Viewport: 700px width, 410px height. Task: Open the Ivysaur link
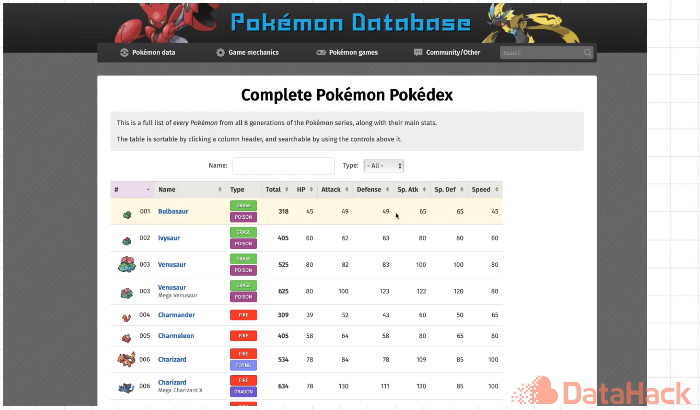[169, 238]
